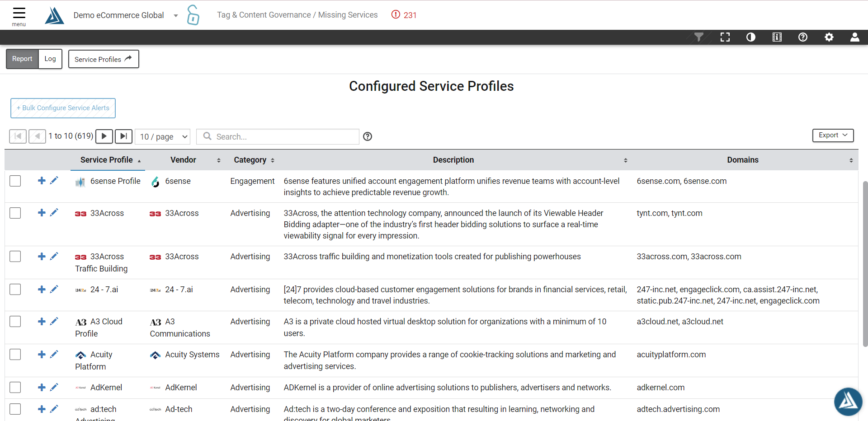Click Tag & Content Governance breadcrumb
Image resolution: width=868 pixels, height=421 pixels.
(264, 15)
